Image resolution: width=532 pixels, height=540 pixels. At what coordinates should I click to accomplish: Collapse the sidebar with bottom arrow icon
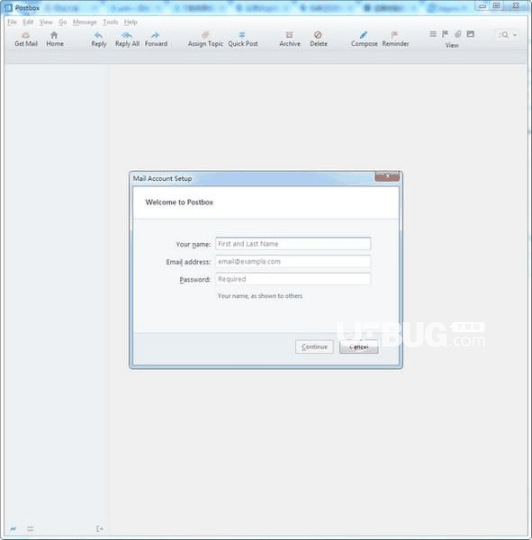100,529
